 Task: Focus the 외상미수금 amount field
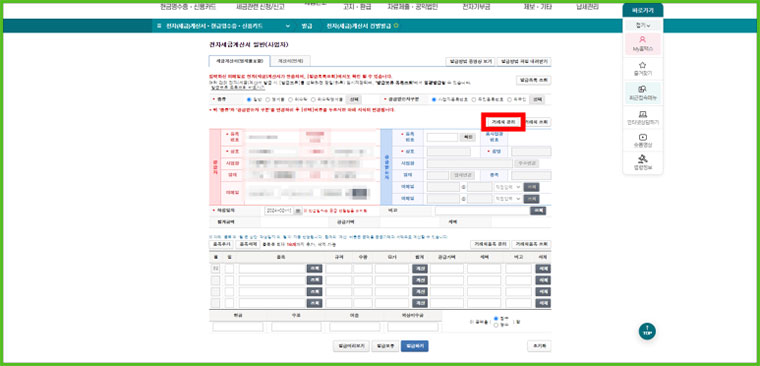click(x=413, y=327)
